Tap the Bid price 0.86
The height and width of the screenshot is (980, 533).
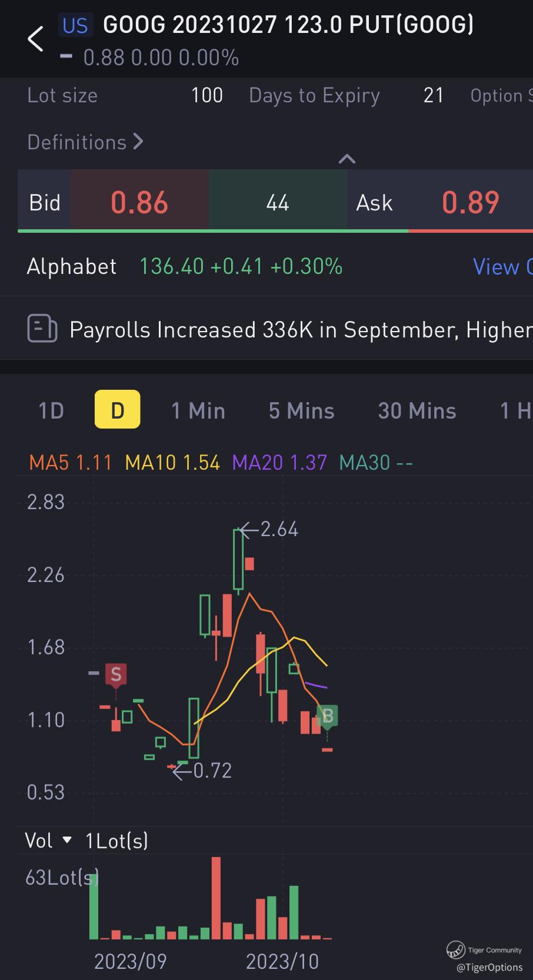point(139,202)
